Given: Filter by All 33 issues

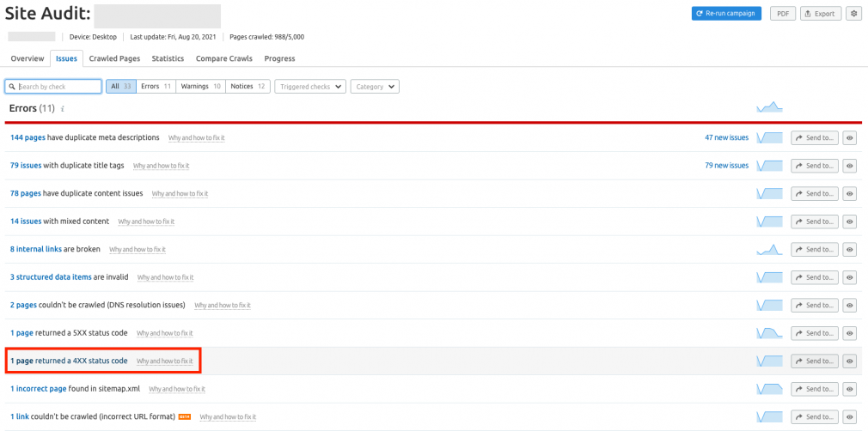Looking at the screenshot, I should coord(120,87).
